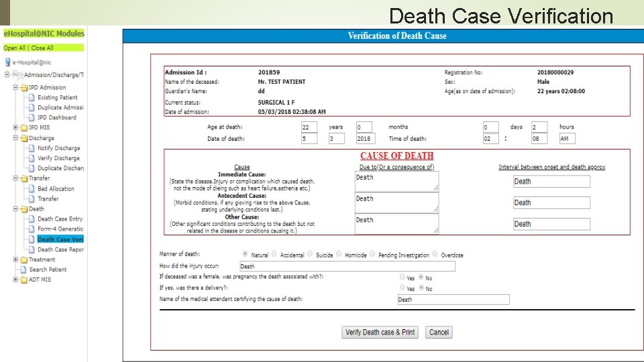
Task: Select Homicide manner of death
Action: pos(339,253)
